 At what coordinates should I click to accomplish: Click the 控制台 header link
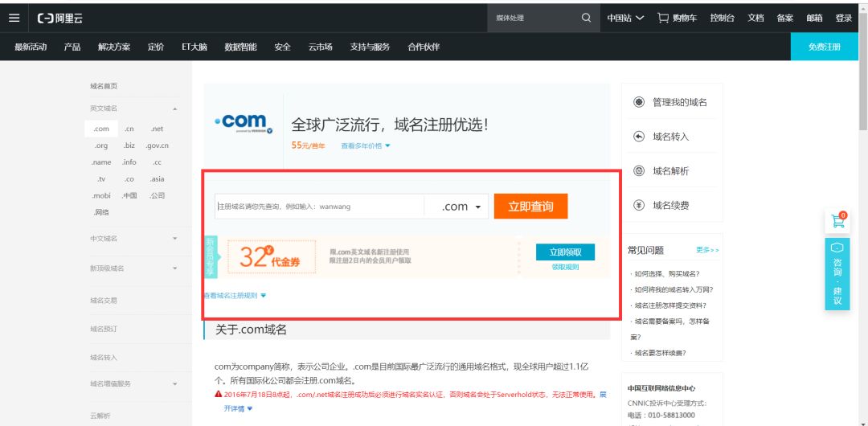pos(723,18)
